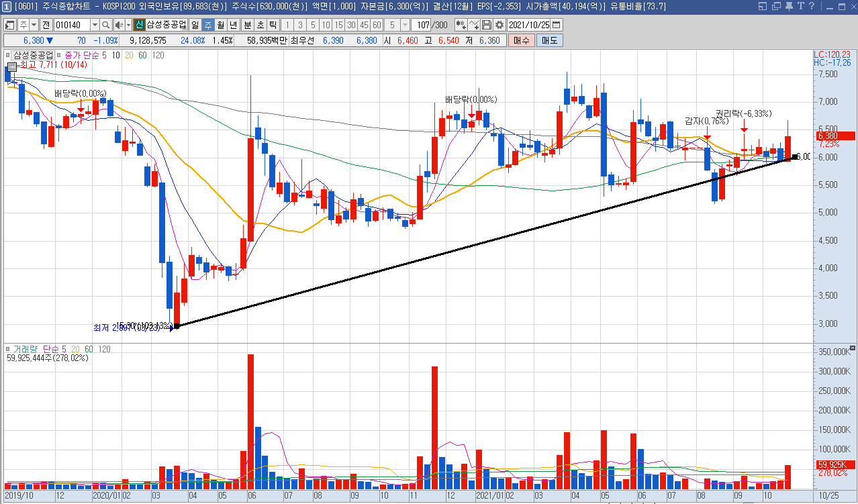Click the speaker sound icon
This screenshot has width=858, height=504.
point(119,25)
